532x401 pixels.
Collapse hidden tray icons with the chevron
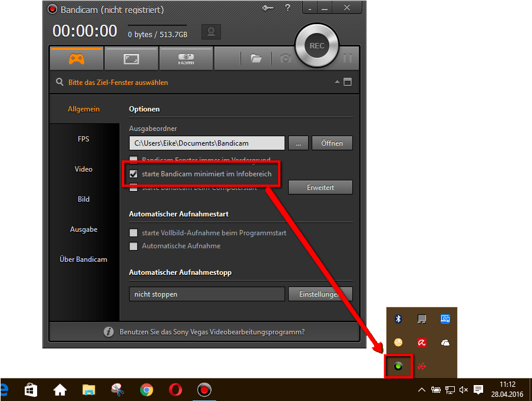click(421, 390)
